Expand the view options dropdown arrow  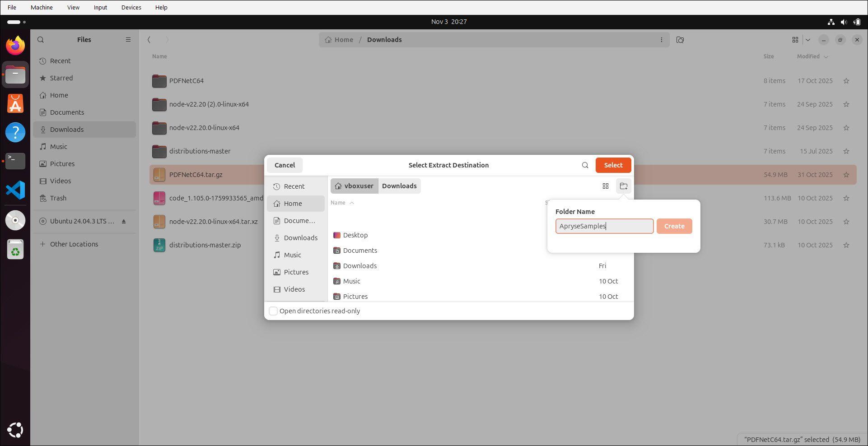(x=808, y=40)
